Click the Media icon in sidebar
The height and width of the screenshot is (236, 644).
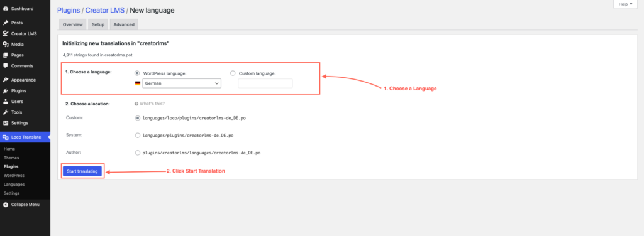pos(6,44)
